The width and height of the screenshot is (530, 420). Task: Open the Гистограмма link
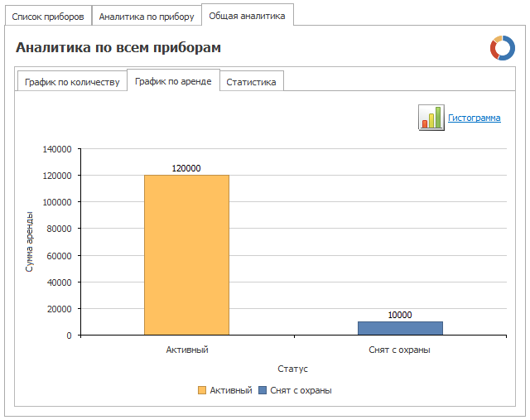474,118
